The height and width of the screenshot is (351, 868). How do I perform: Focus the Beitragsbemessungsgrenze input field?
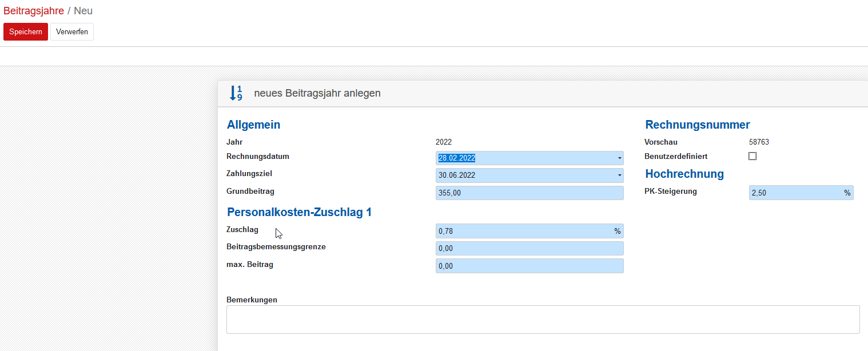[529, 248]
